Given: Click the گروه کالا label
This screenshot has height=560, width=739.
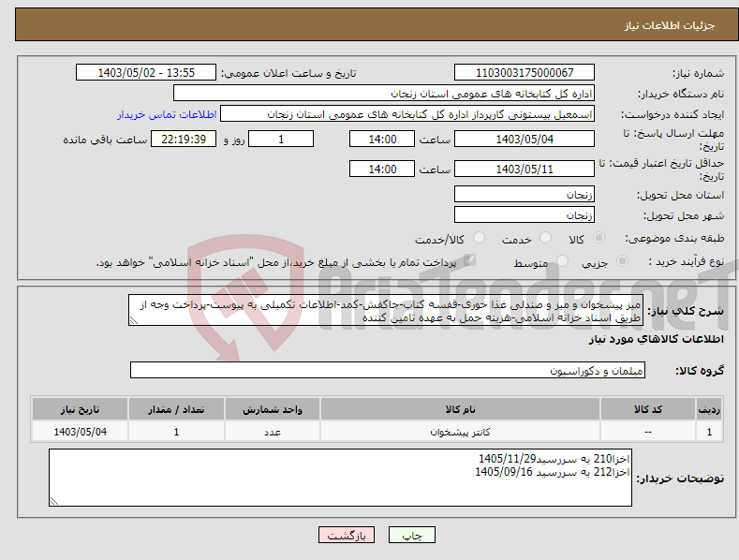Looking at the screenshot, I should click(700, 371).
